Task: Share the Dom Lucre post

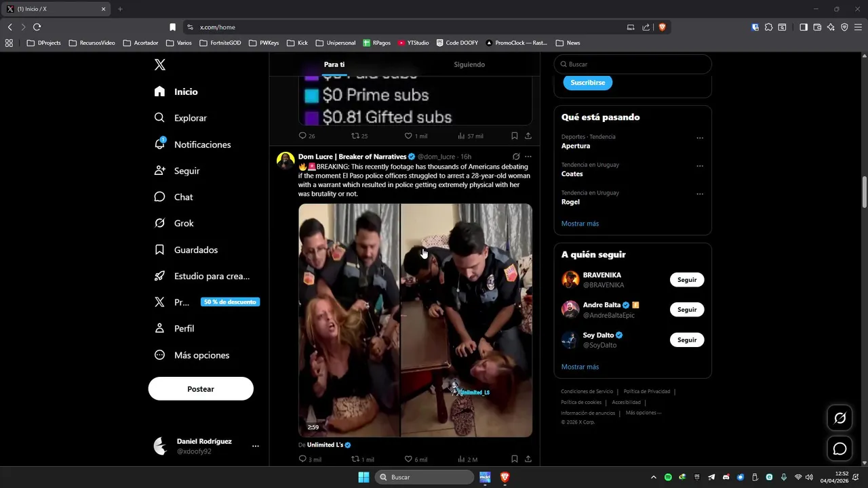Action: 528,460
